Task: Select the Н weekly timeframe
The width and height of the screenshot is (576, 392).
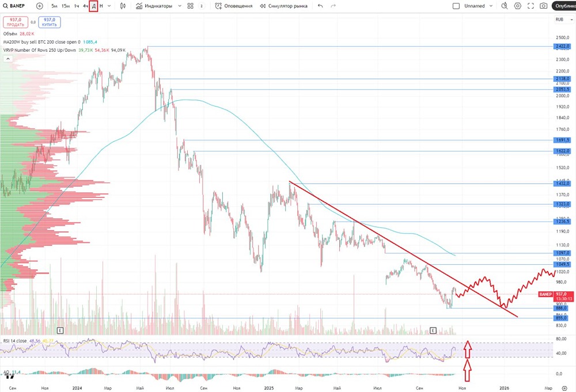Action: tap(101, 6)
